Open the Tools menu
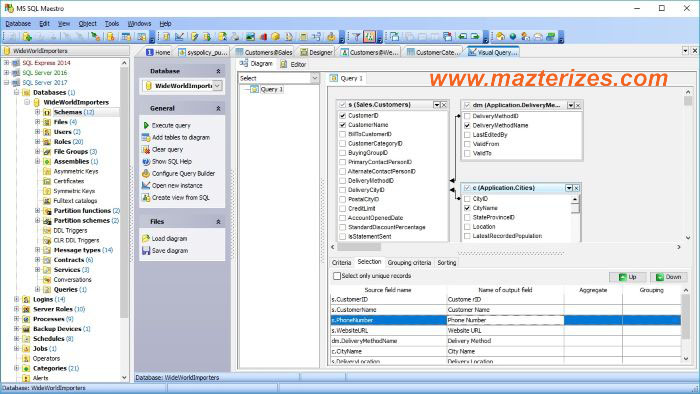700x394 pixels. pos(112,24)
